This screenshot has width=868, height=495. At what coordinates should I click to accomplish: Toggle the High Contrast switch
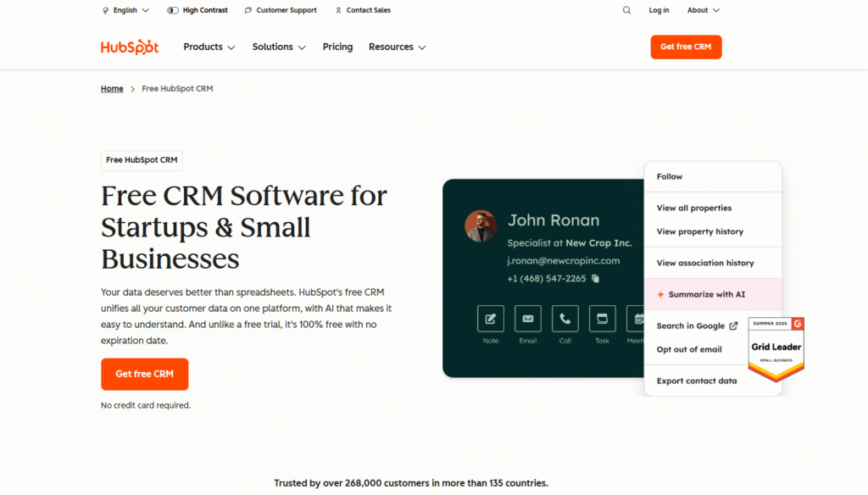click(173, 10)
